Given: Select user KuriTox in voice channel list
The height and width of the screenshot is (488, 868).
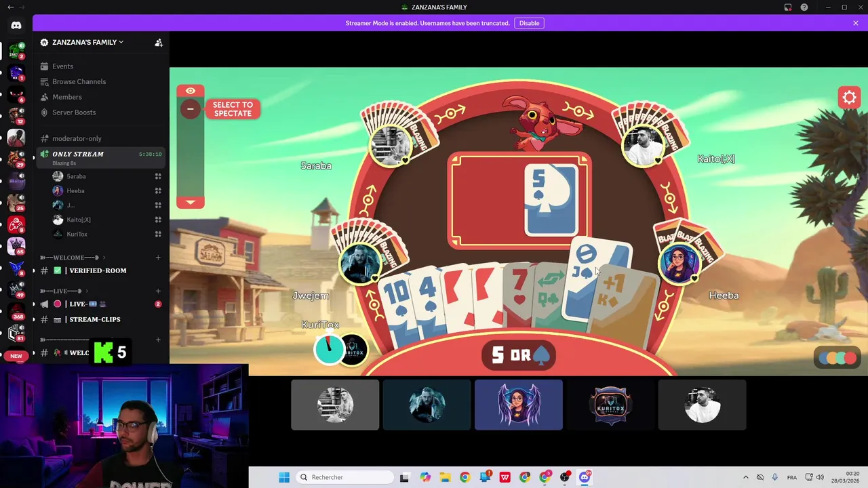Looking at the screenshot, I should point(77,235).
